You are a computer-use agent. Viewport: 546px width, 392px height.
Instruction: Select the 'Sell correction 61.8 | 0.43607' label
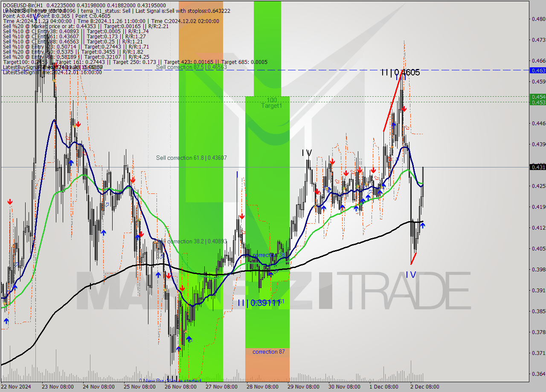point(191,158)
